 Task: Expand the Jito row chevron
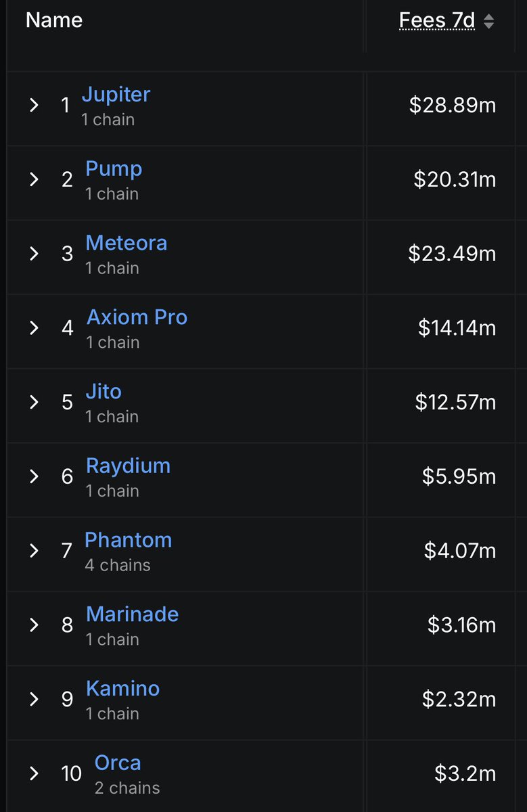point(34,402)
